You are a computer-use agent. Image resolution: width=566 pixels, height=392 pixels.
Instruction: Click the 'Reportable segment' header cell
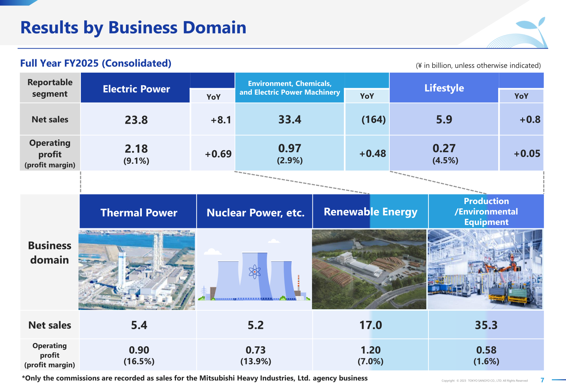click(50, 88)
